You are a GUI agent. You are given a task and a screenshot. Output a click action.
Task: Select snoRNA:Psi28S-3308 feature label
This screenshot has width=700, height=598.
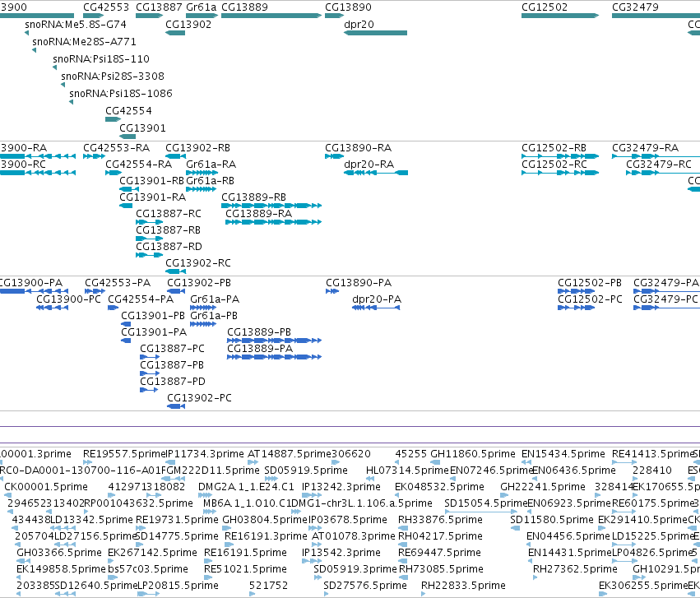point(113,76)
